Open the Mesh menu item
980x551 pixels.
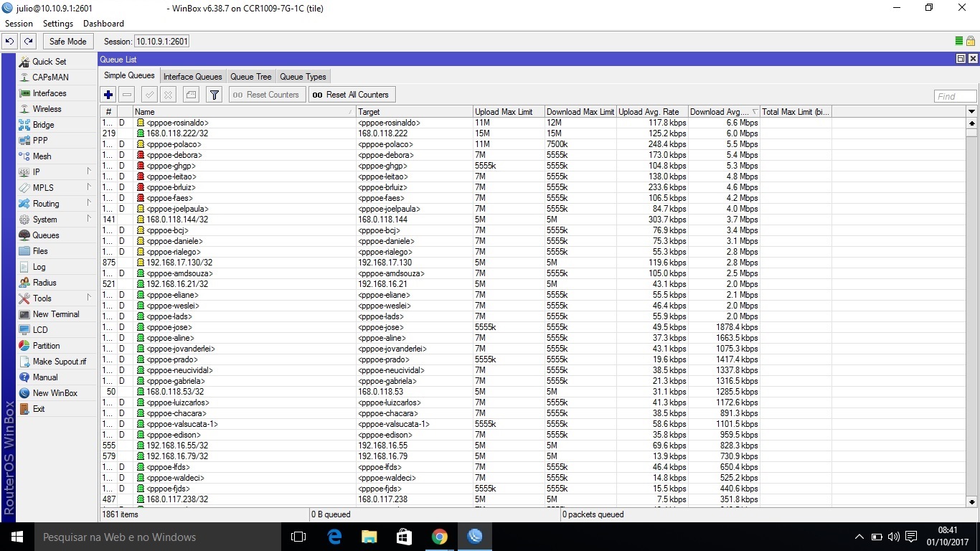(42, 156)
